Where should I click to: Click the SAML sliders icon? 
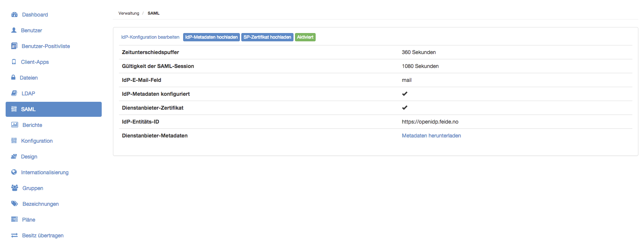[x=14, y=109]
